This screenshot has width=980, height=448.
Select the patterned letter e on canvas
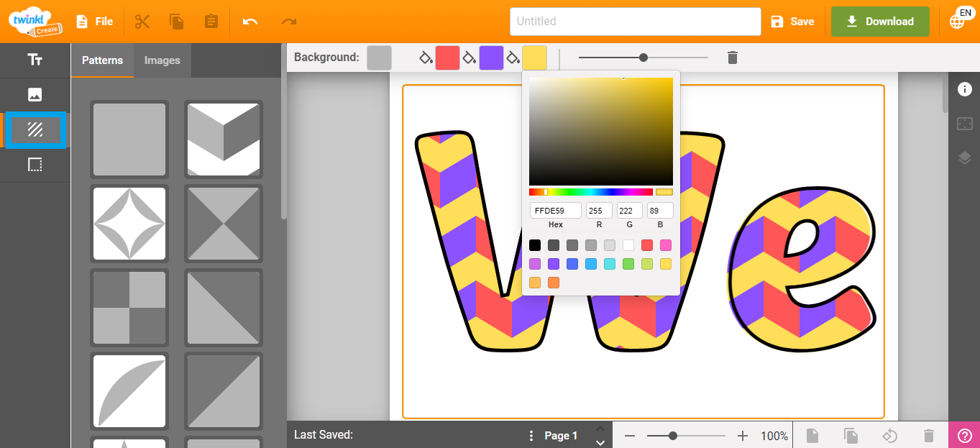pyautogui.click(x=802, y=270)
